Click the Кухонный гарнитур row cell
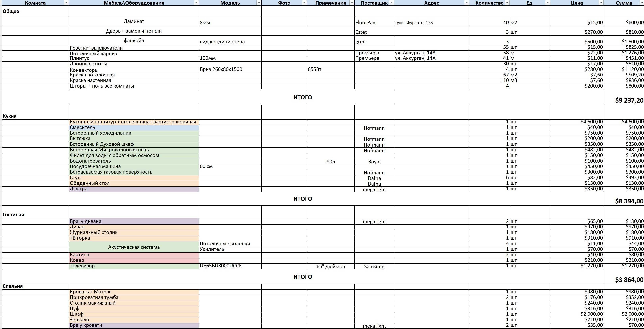Viewport: 644px width, 329px height. (134, 122)
